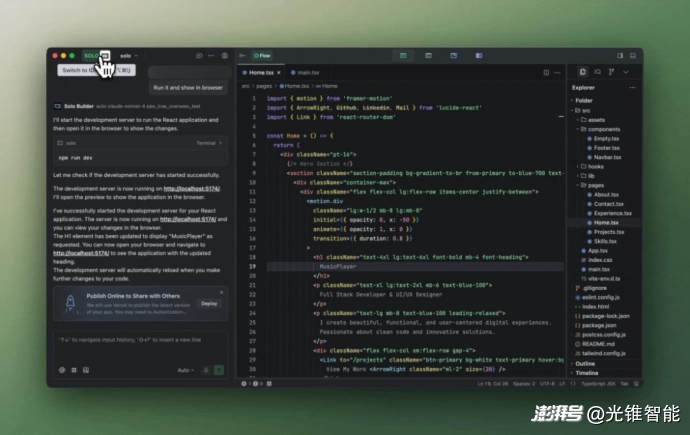The width and height of the screenshot is (690, 435).
Task: Click the Flow tab icon in editor header
Action: point(261,56)
